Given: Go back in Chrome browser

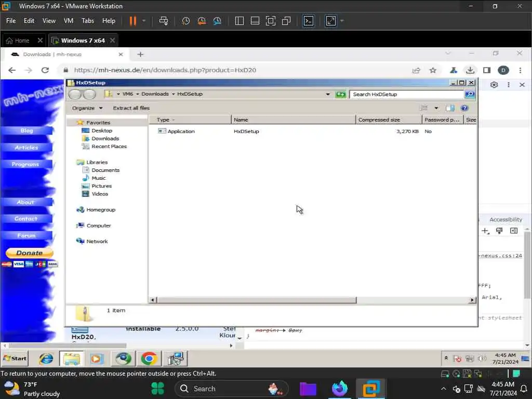Looking at the screenshot, I should coord(12,70).
